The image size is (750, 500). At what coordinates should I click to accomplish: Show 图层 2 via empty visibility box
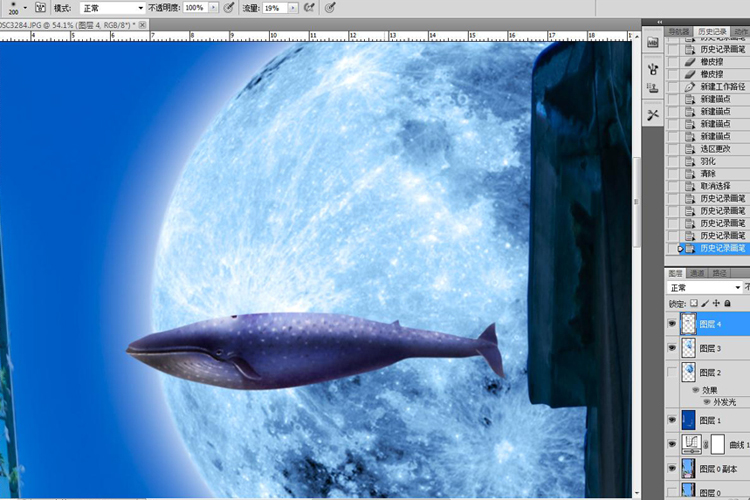[672, 372]
